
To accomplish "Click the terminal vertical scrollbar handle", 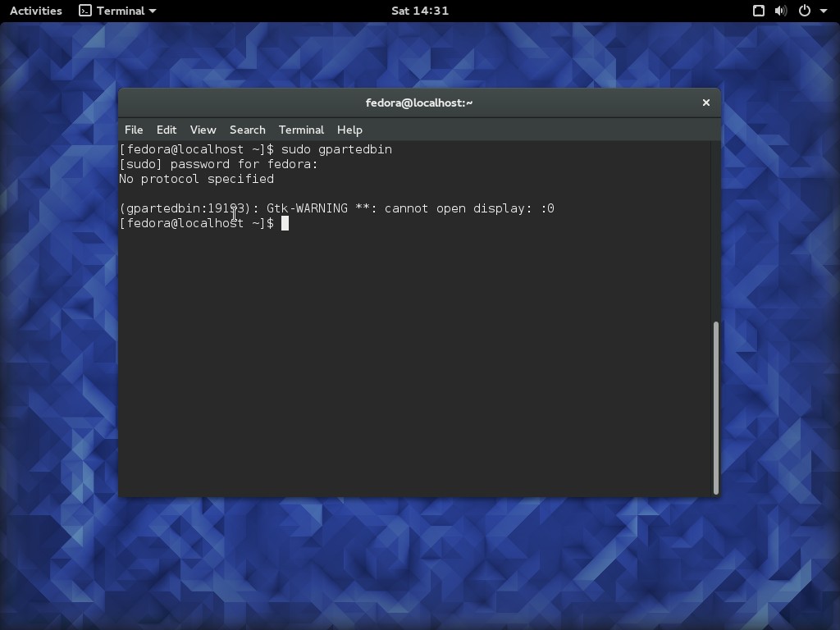I will (x=715, y=408).
